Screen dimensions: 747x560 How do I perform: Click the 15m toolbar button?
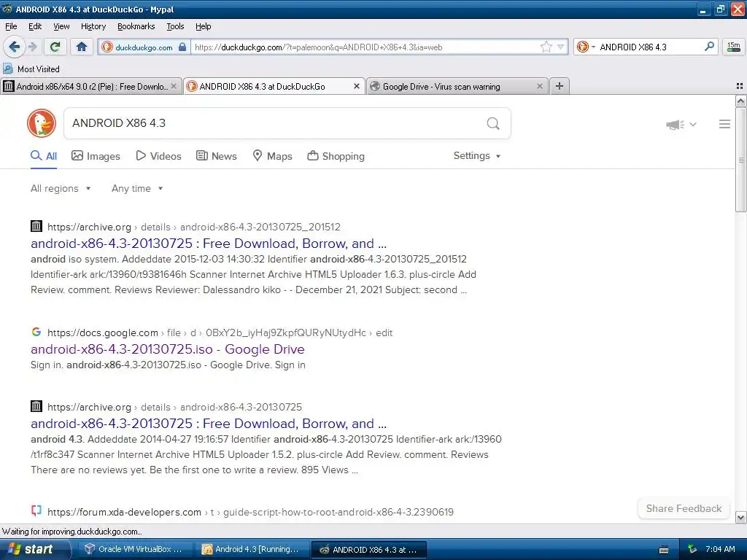coord(734,47)
